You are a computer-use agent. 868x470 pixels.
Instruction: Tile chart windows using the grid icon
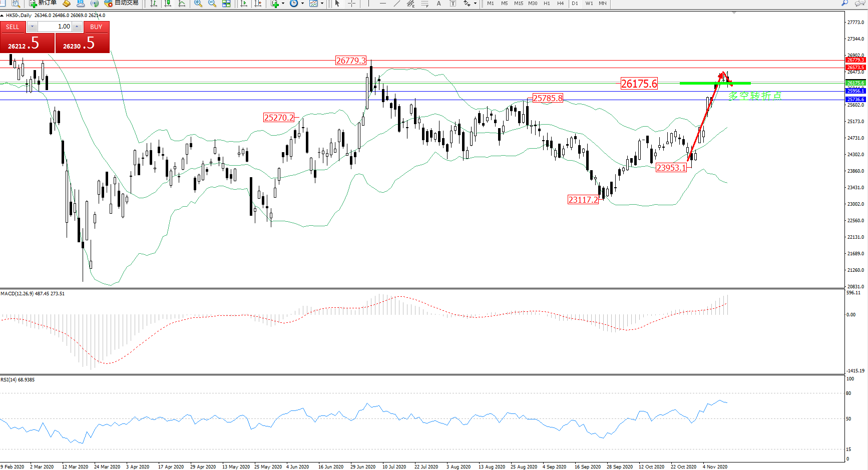point(226,4)
